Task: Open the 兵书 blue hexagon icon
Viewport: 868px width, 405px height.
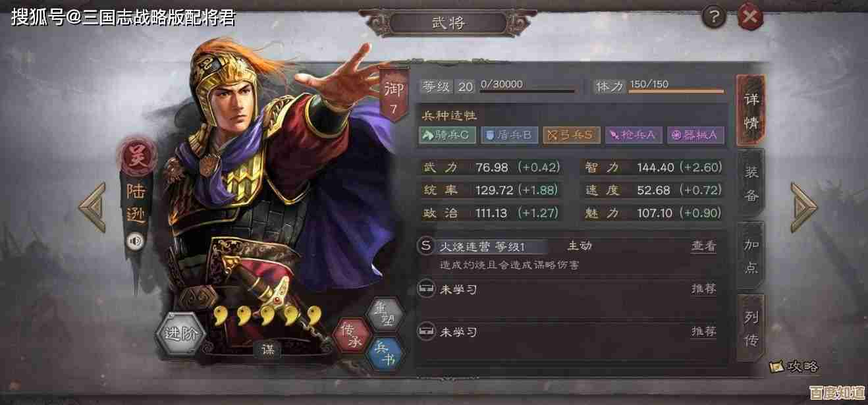Action: point(385,354)
